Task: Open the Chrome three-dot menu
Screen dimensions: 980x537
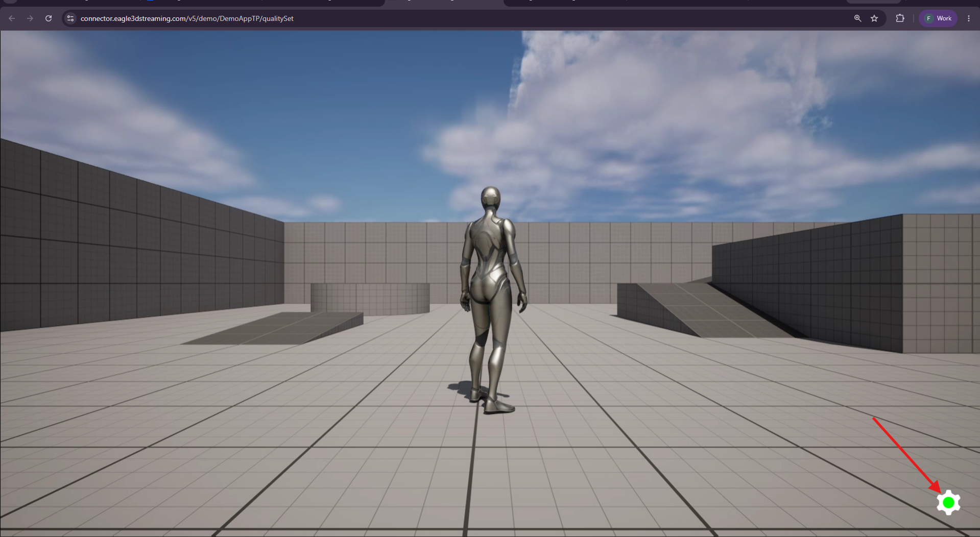Action: [x=969, y=18]
